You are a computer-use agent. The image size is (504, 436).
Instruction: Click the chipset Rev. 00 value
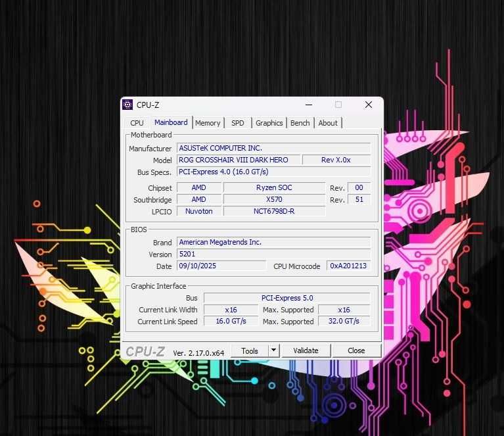tap(359, 187)
